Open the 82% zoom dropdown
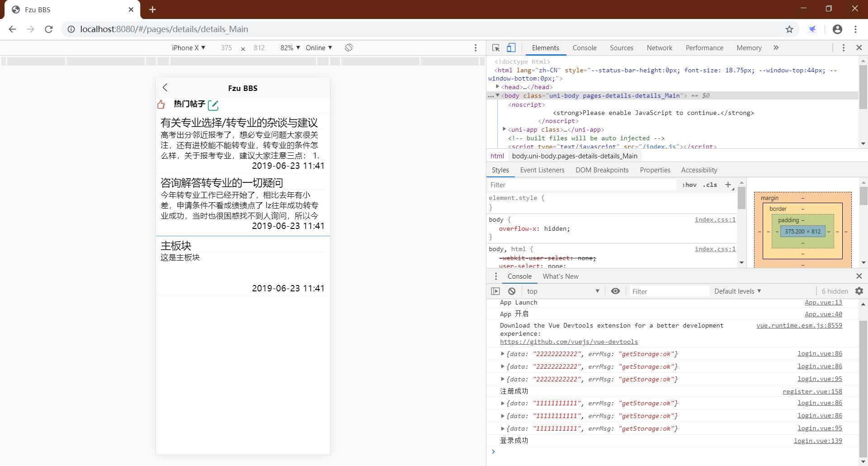 point(290,48)
